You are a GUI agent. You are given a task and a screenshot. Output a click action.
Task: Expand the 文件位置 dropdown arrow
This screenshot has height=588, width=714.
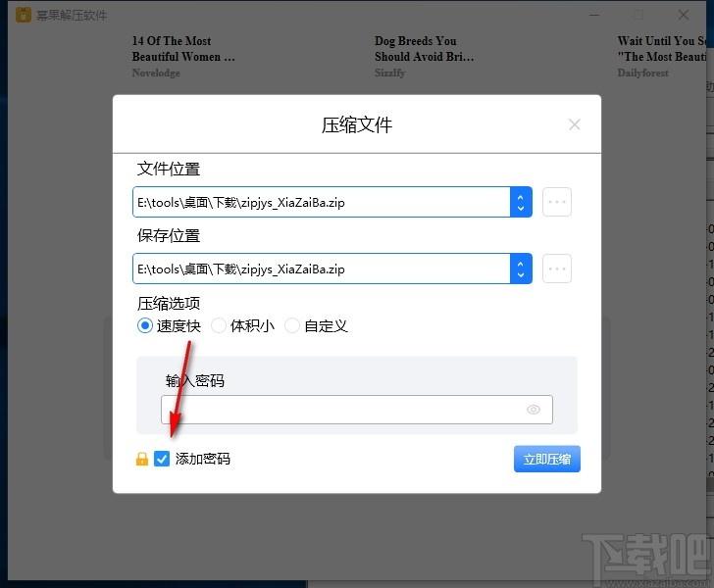tap(521, 202)
